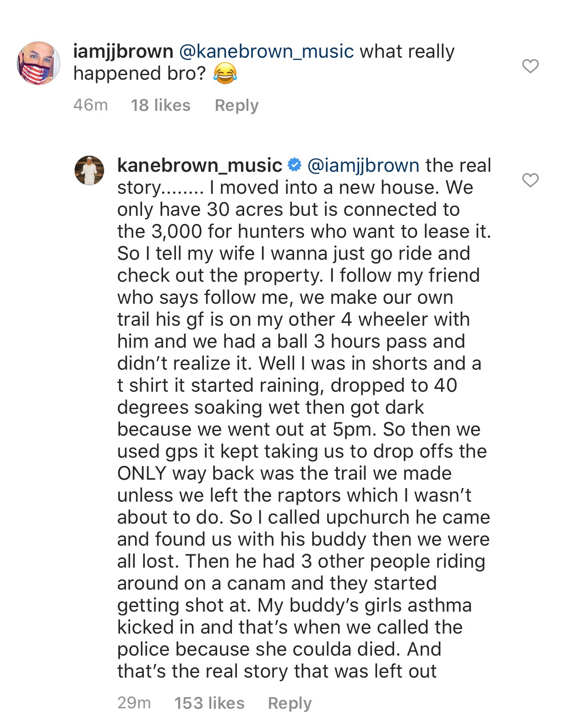Reply to iamjjbrown's comment
Image resolution: width=569 pixels, height=728 pixels.
tap(236, 105)
